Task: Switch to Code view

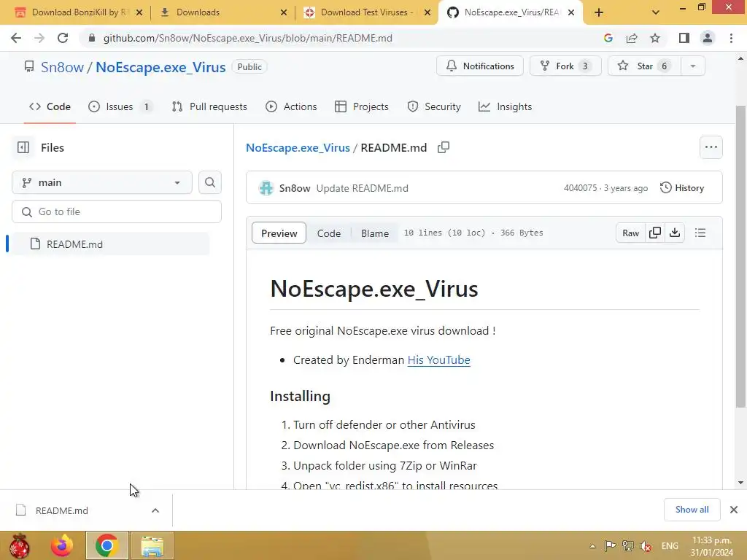Action: [x=329, y=233]
